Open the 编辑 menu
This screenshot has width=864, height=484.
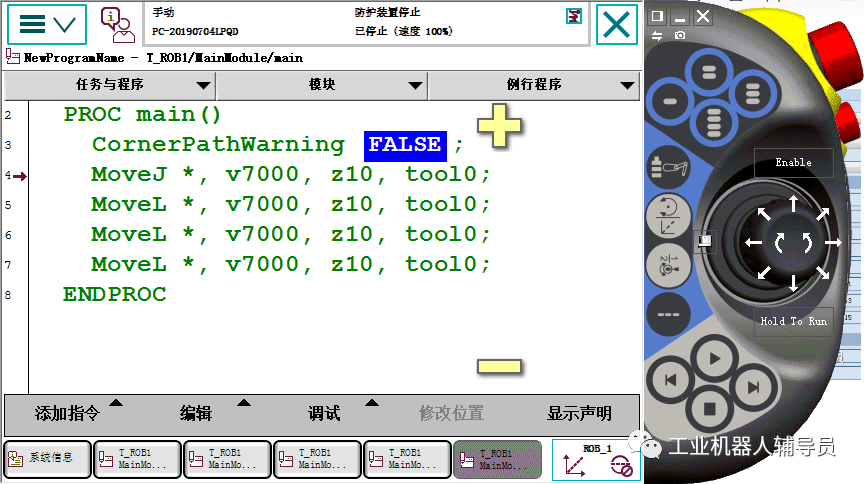pos(196,413)
